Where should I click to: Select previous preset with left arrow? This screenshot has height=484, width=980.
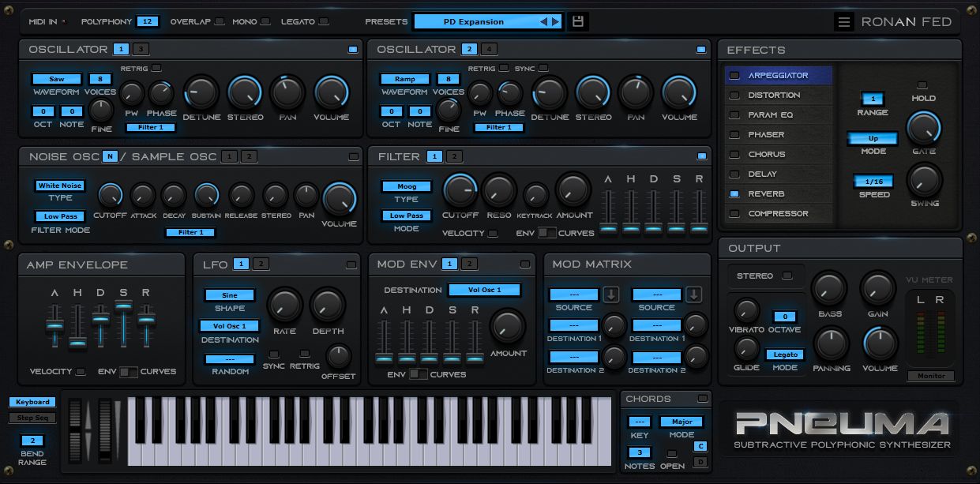point(543,22)
